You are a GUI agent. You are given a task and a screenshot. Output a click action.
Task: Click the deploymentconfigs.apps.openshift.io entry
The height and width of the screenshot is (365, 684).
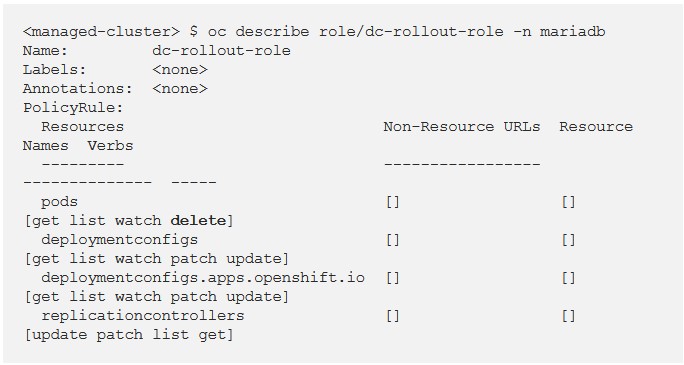click(x=203, y=278)
